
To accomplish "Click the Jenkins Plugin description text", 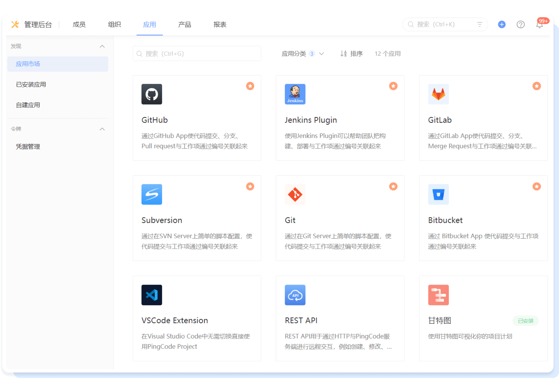I will [x=335, y=141].
